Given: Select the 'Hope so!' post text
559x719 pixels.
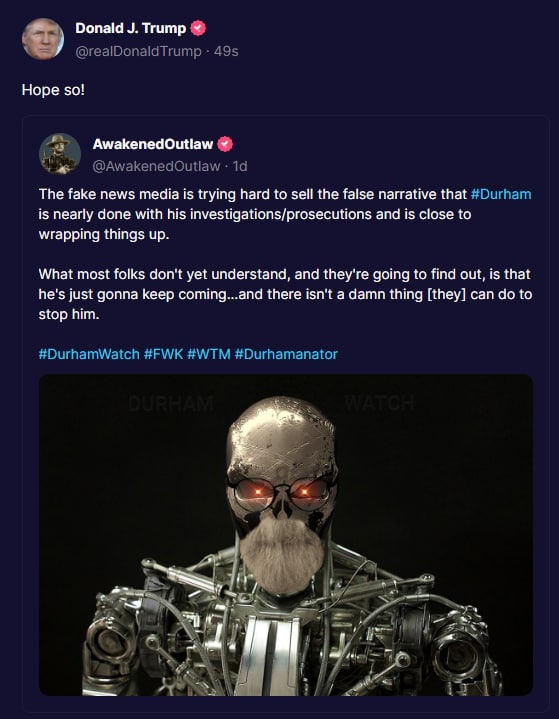Looking at the screenshot, I should (53, 90).
